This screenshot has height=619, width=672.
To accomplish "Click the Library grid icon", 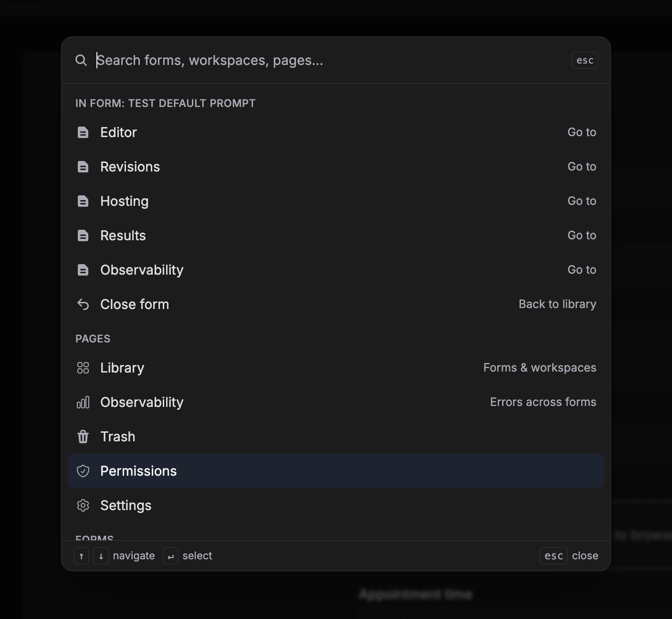I will (83, 368).
